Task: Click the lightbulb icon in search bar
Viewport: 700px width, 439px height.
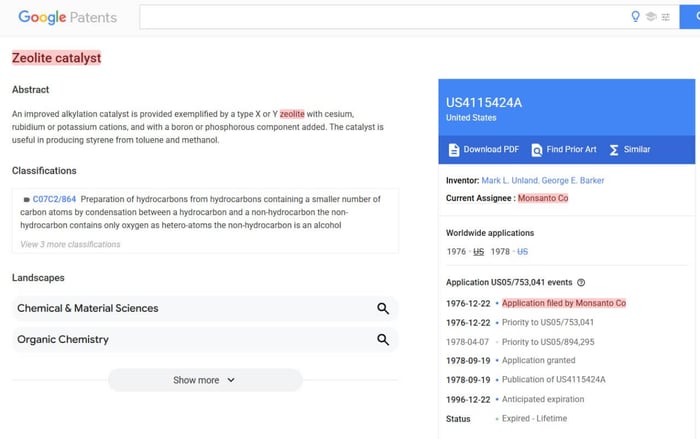Action: [635, 17]
